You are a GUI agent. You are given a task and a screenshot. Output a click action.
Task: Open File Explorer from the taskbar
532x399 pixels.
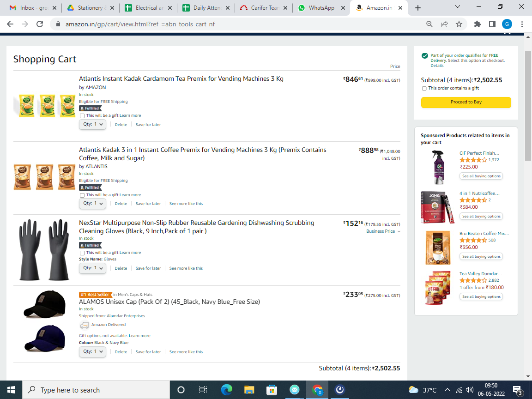249,390
